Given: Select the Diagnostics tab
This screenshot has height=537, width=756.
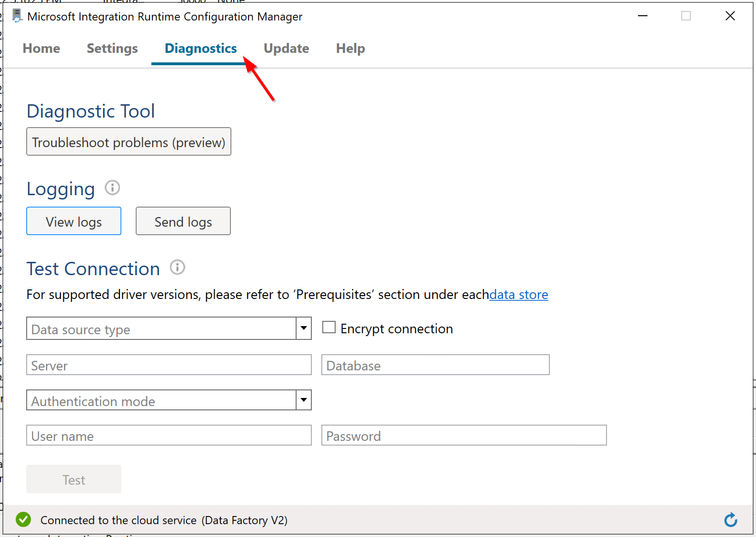Looking at the screenshot, I should pos(201,49).
